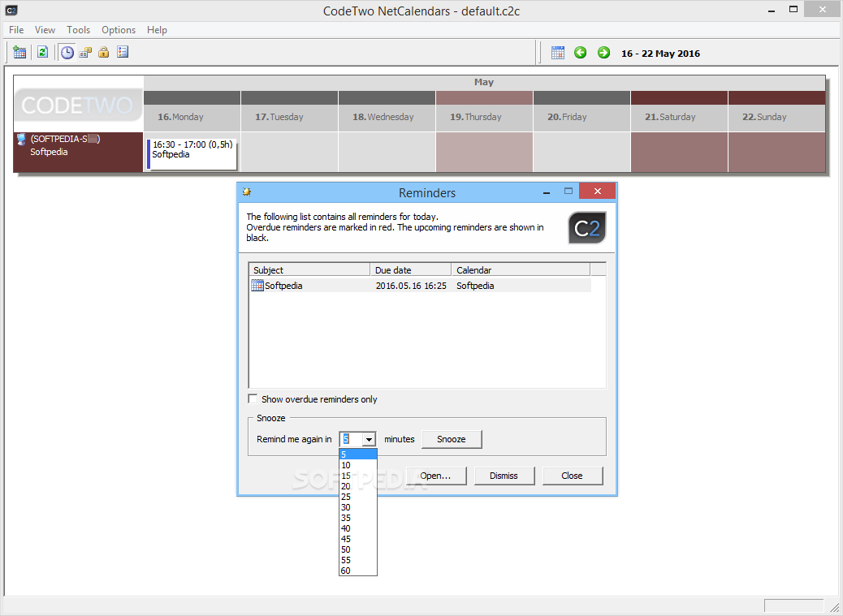Choose 40 minutes in snooze dropdown
843x616 pixels.
(357, 528)
